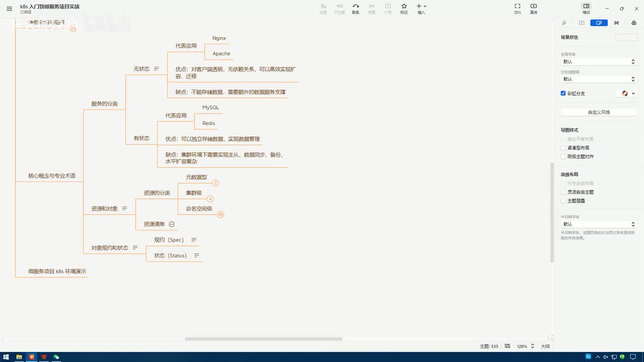Toggle the map overview icon in status bar
The height and width of the screenshot is (362, 644).
coord(508,346)
